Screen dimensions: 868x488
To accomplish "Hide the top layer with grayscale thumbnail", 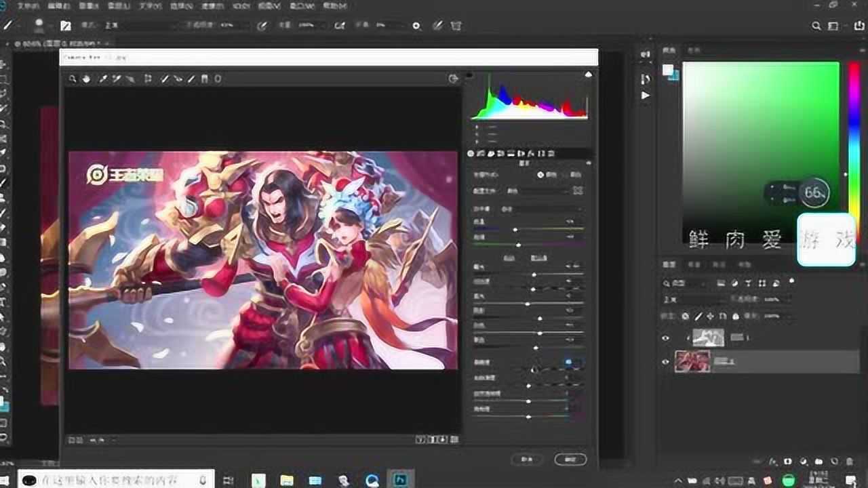I will click(665, 338).
